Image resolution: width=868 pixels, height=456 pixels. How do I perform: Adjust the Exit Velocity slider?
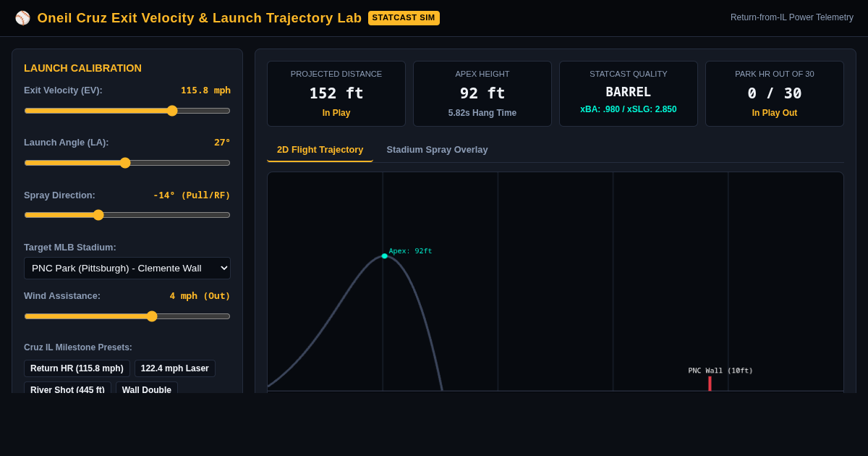[x=127, y=111]
